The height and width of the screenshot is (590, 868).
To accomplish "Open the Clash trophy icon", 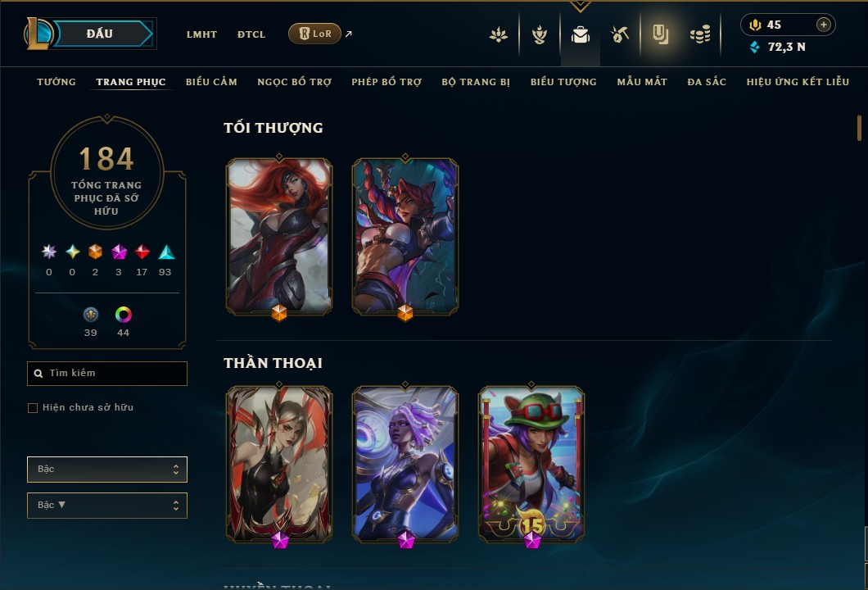I will tap(539, 35).
